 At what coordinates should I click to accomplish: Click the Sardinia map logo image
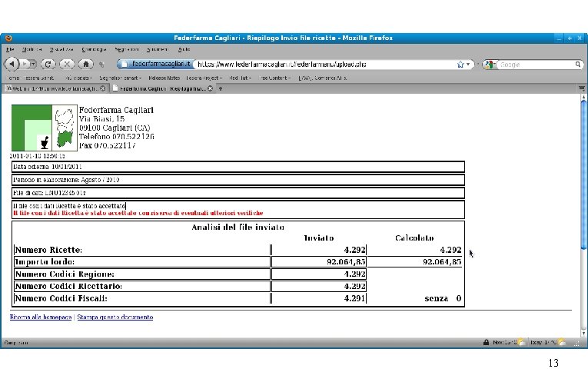tap(65, 128)
